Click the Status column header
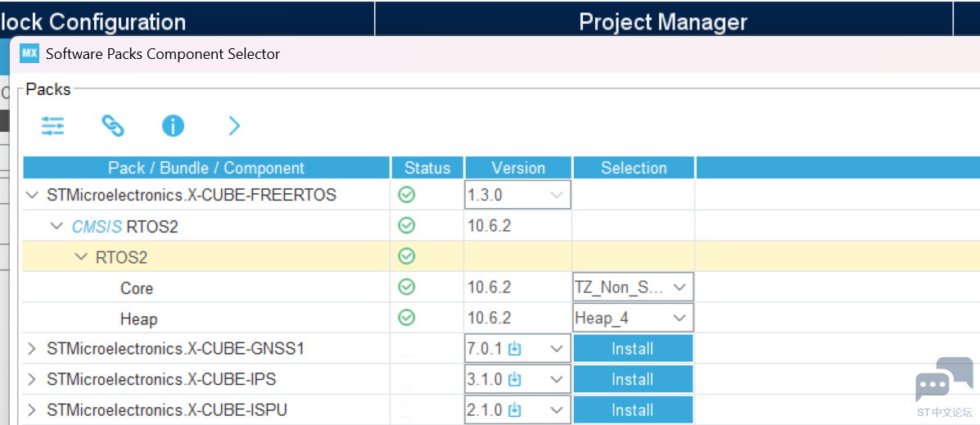 click(x=427, y=168)
